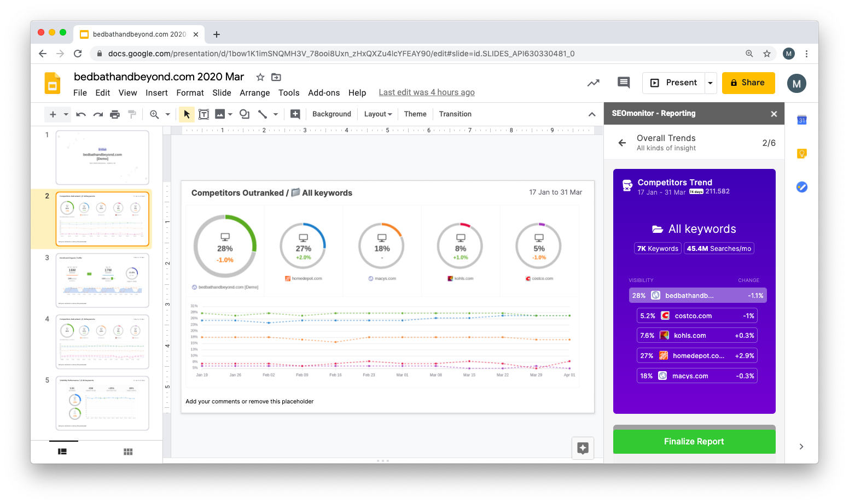849x504 pixels.
Task: Click the Background toolbar button
Action: coord(332,114)
